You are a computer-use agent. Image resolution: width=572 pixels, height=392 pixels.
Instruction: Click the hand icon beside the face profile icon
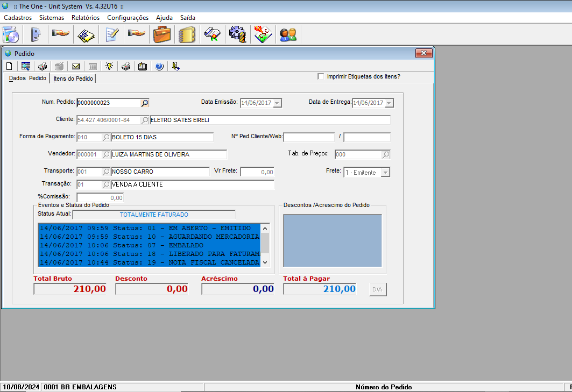click(x=61, y=34)
